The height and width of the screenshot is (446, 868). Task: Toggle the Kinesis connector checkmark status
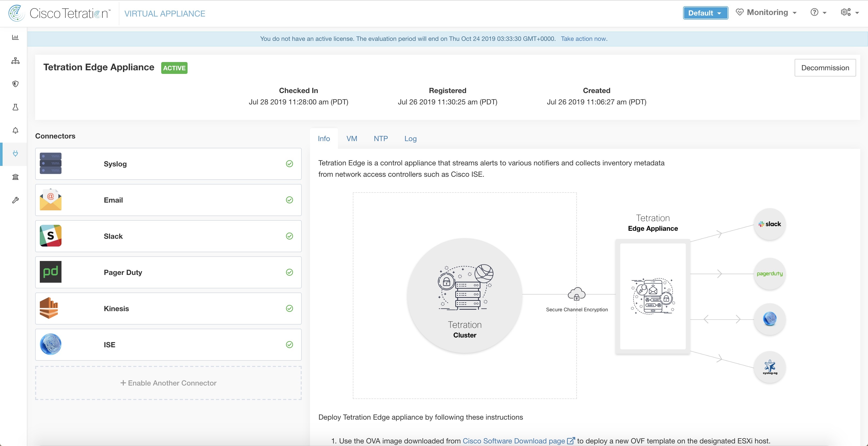[289, 308]
